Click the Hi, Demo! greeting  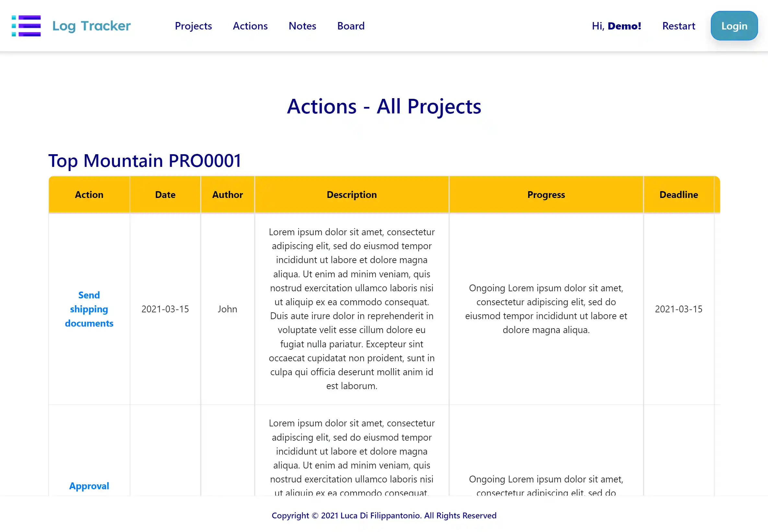(x=616, y=26)
